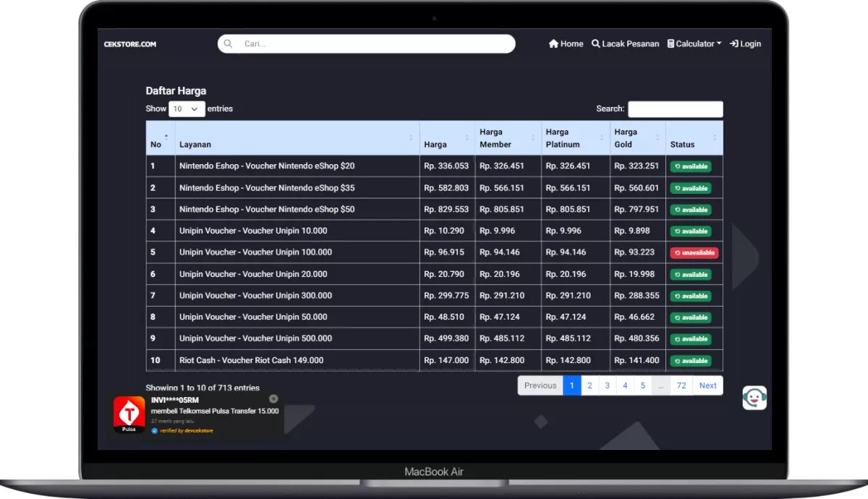The image size is (868, 499).
Task: Go to pagination page 4
Action: (x=625, y=385)
